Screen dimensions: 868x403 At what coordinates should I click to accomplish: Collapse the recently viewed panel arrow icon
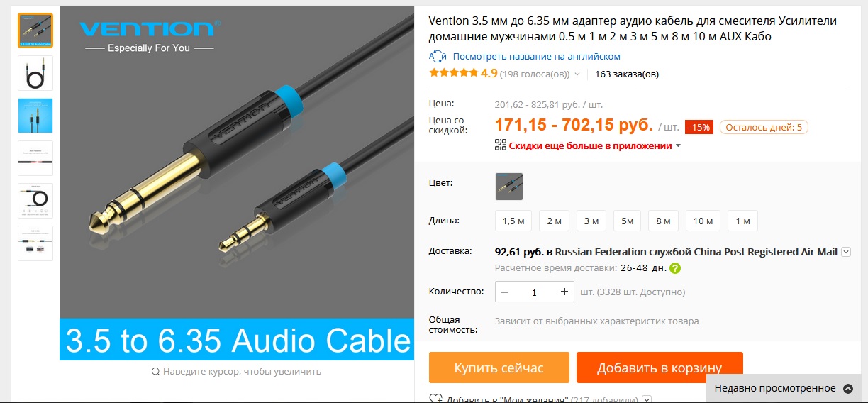click(x=847, y=388)
